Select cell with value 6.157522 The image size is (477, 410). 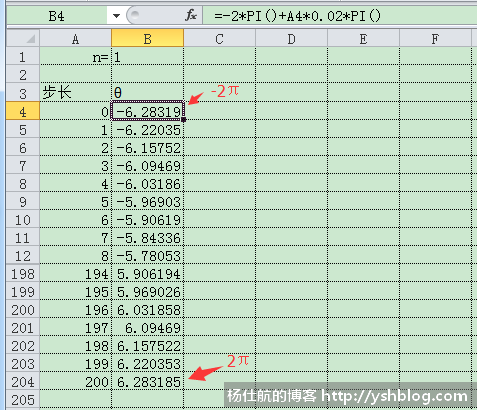pos(148,345)
